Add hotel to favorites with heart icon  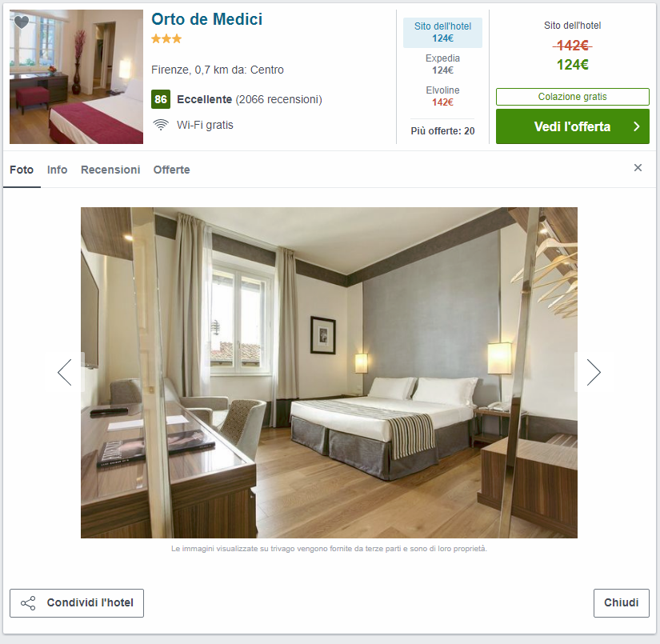[22, 22]
